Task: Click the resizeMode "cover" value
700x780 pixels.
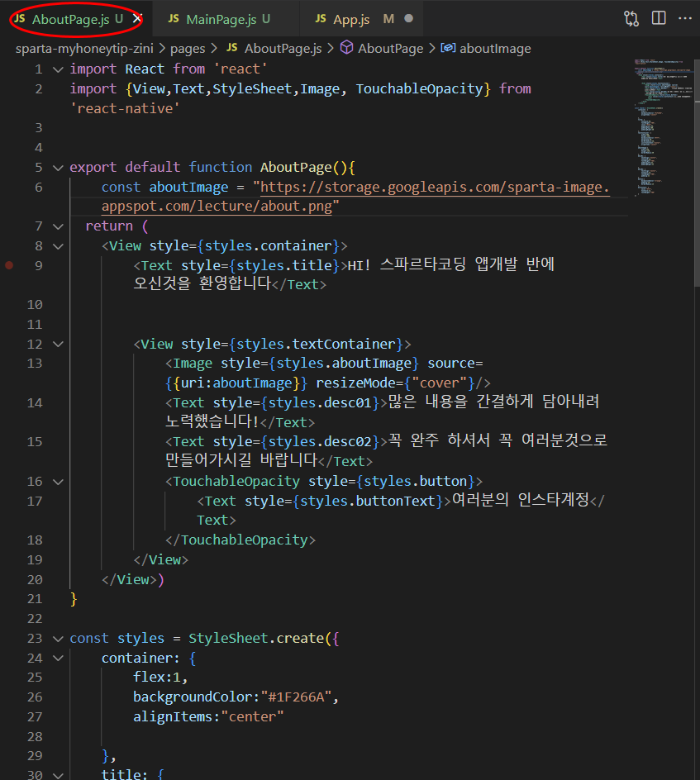Action: 440,383
